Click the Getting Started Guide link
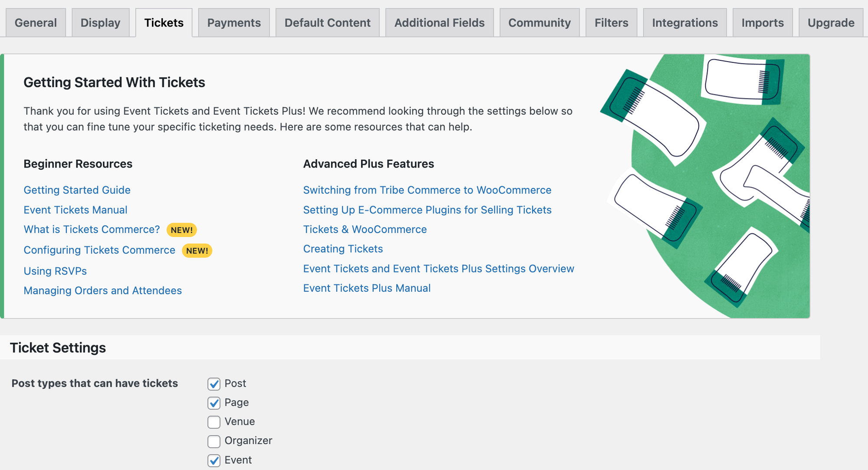This screenshot has height=470, width=868. (76, 189)
